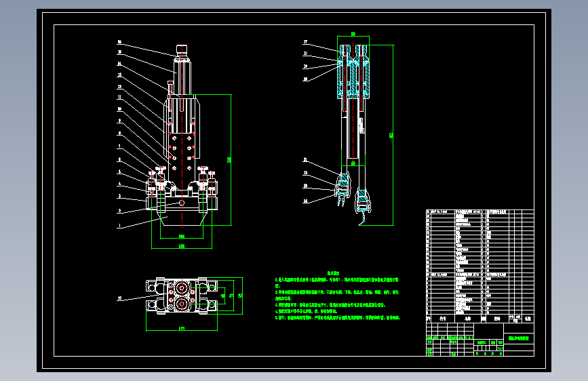Image resolution: width=588 pixels, height=381 pixels.
Task: Select part callout number 15 label
Action: click(x=119, y=52)
